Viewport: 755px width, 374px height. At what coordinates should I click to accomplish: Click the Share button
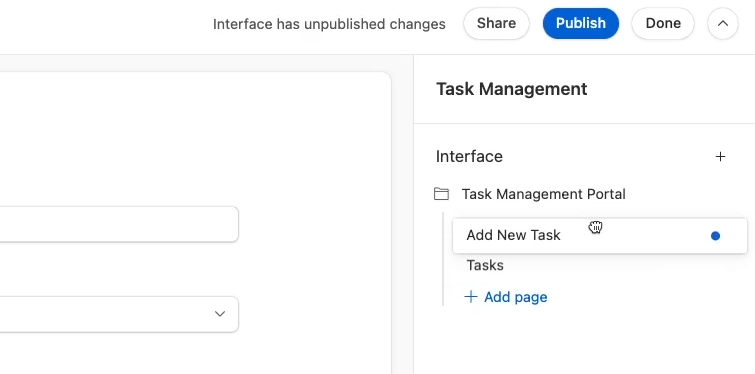[496, 23]
